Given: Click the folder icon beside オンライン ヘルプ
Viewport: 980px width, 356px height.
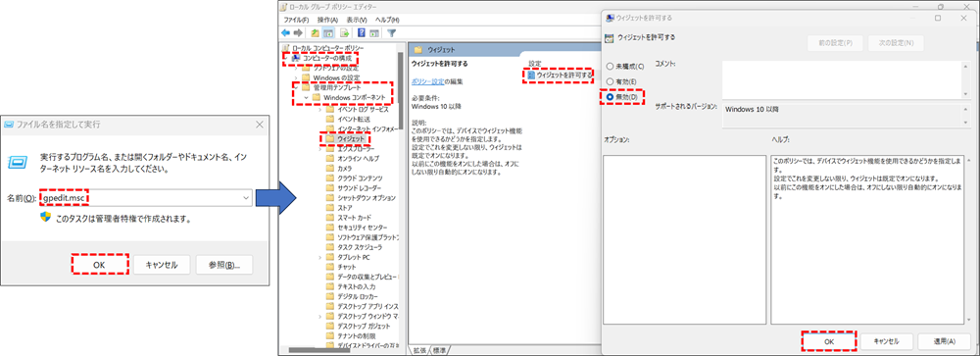Looking at the screenshot, I should [330, 159].
